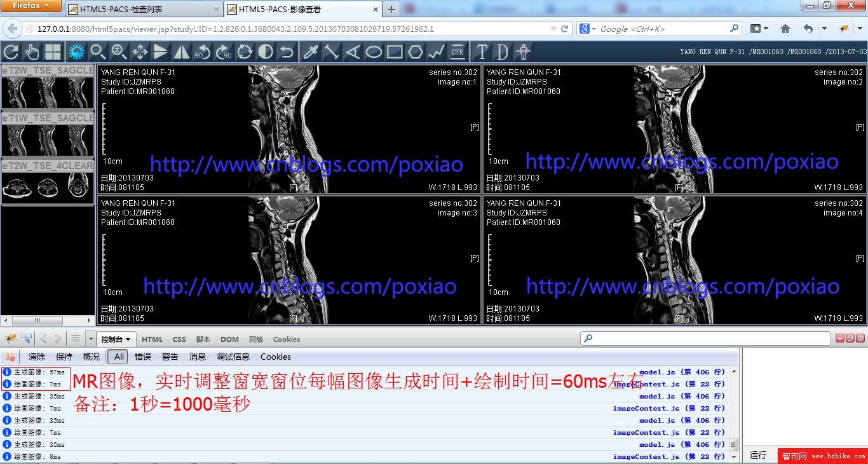Select the line ruler measurement tool
Image resolution: width=868 pixels, height=464 pixels.
(331, 52)
